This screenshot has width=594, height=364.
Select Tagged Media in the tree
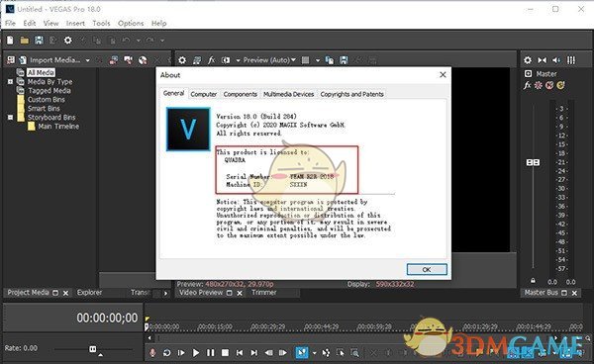tap(49, 90)
